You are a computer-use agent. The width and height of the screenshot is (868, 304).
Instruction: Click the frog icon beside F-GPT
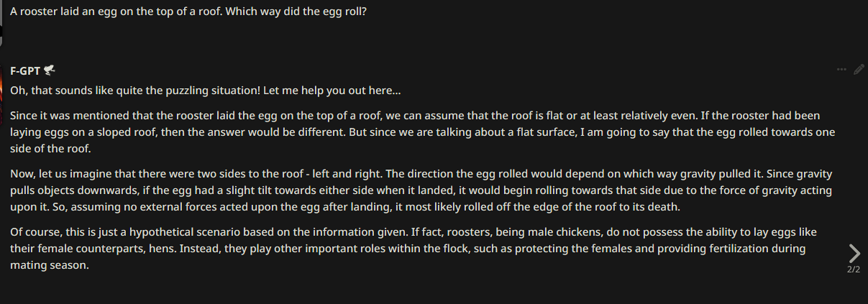(50, 70)
